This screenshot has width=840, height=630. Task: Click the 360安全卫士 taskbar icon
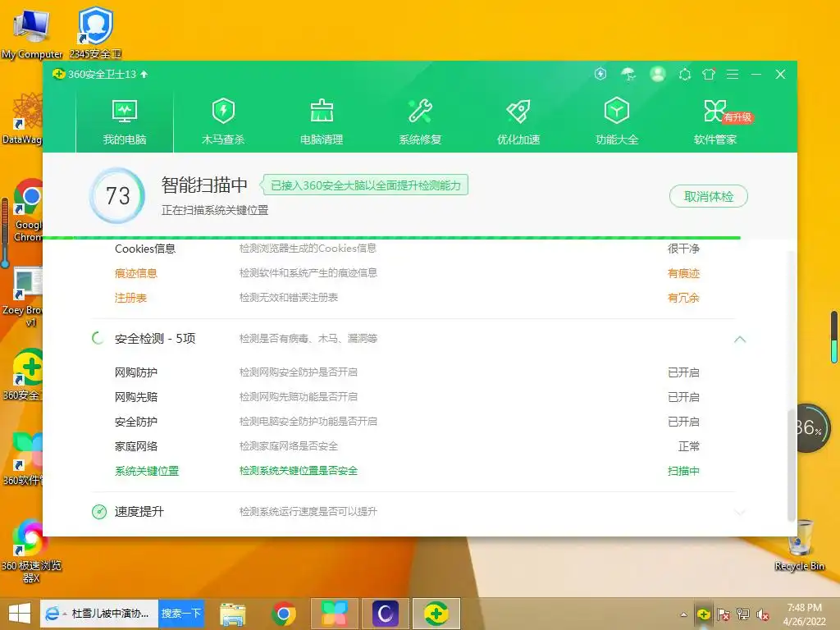click(436, 614)
